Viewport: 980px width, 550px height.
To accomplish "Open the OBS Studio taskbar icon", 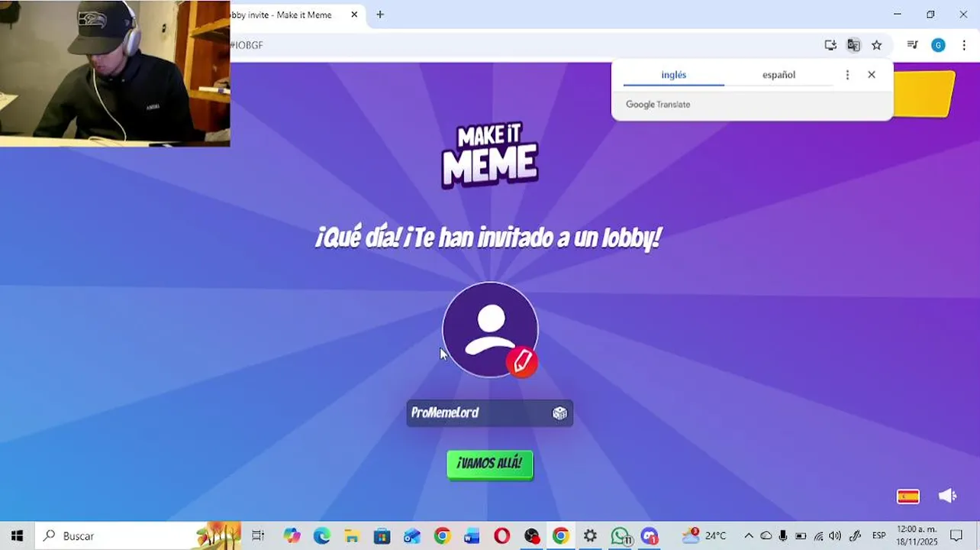I will (531, 535).
